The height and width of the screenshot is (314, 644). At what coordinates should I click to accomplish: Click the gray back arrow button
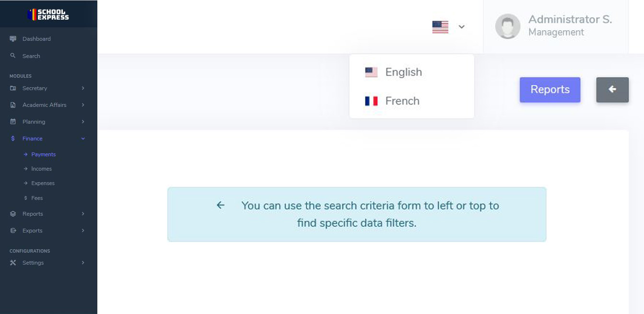tap(612, 90)
